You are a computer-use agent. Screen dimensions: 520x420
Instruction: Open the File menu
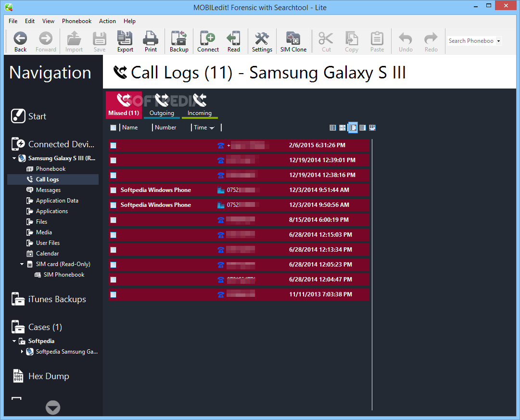[x=13, y=21]
